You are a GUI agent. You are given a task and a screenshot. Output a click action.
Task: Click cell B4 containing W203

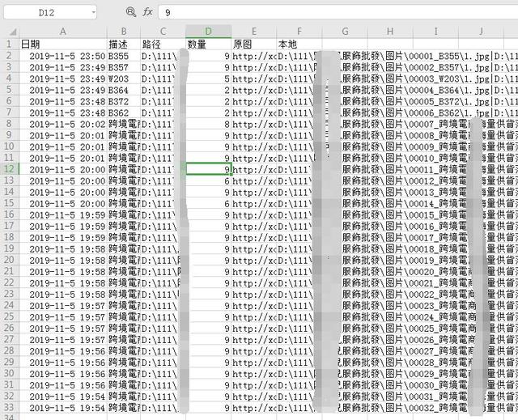(124, 78)
